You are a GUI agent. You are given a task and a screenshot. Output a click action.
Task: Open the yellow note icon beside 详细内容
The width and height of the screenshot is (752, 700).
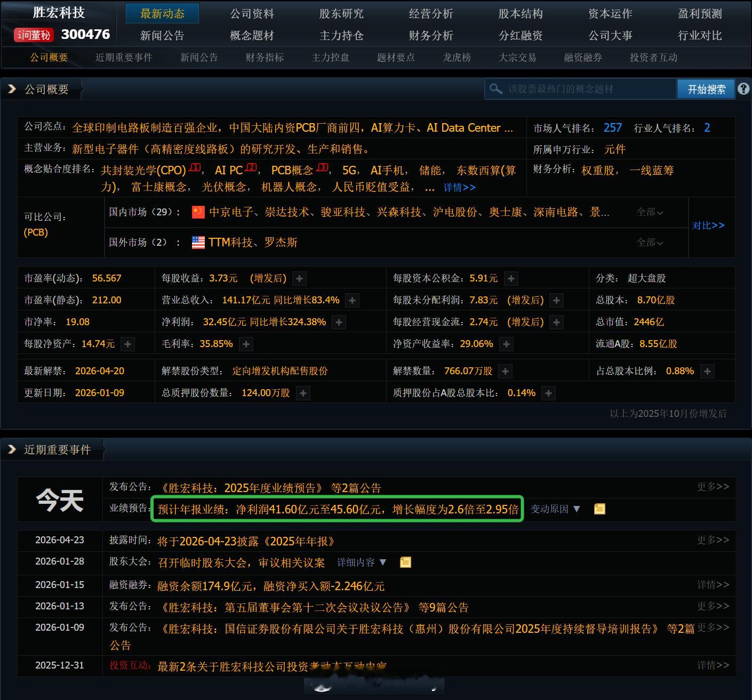coord(405,562)
